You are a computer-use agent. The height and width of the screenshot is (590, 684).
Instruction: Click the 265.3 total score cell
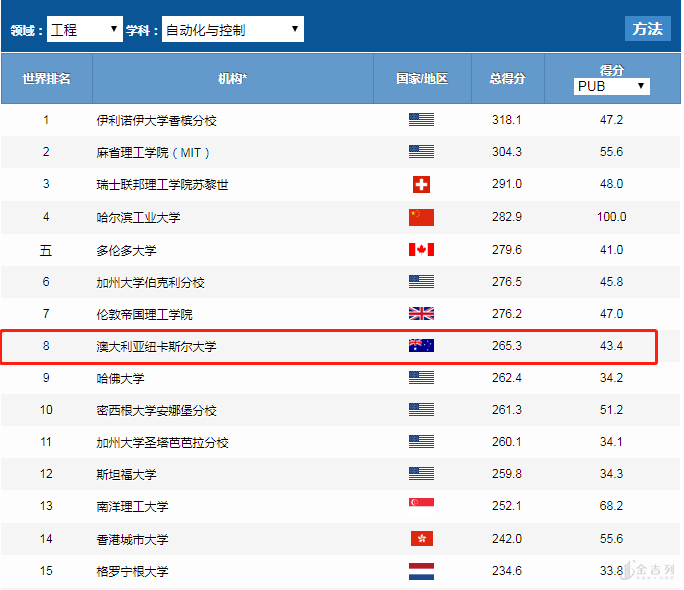pyautogui.click(x=507, y=346)
